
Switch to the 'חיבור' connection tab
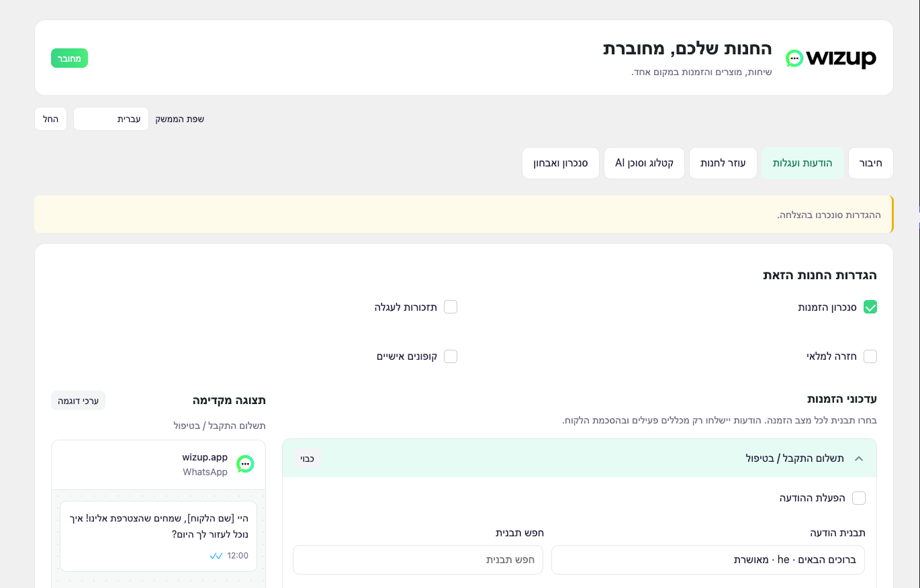(871, 163)
